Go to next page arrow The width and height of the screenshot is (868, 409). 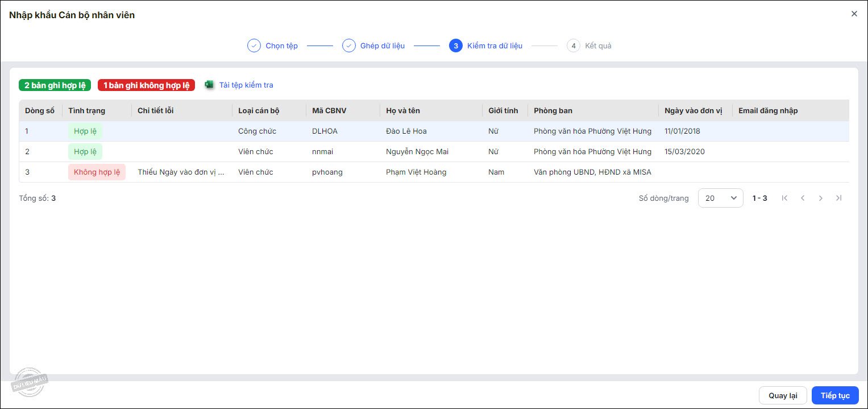[820, 198]
